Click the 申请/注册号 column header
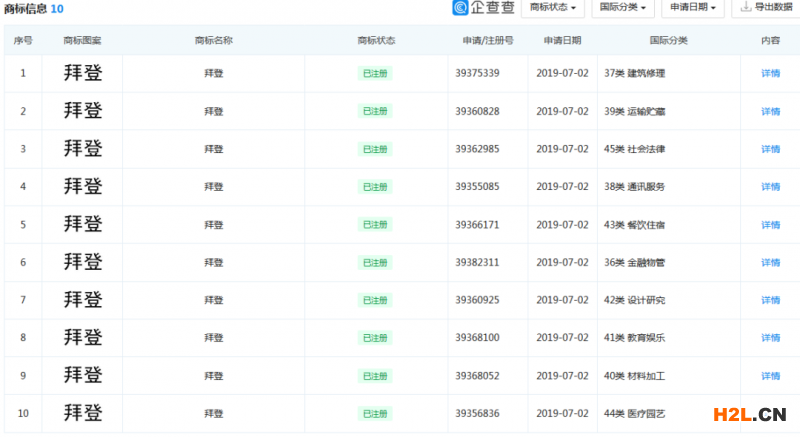800x437 pixels. point(488,40)
